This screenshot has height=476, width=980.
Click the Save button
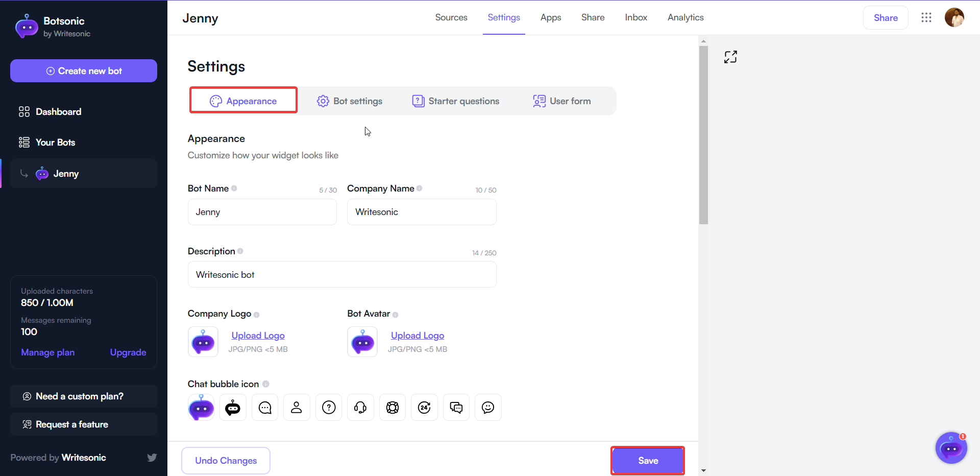click(x=647, y=460)
